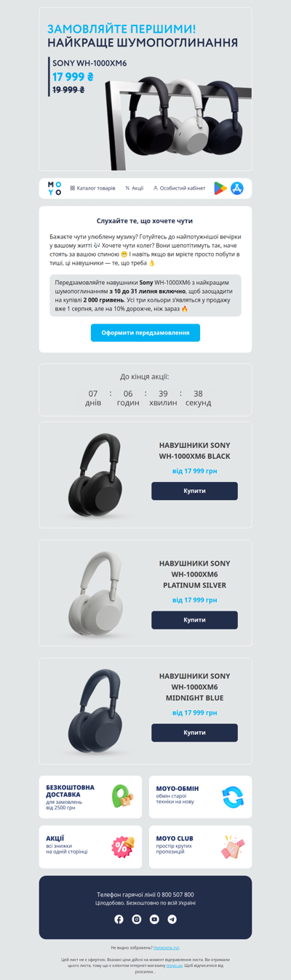Click the Sony WH-1000XM6 hero banner
The image size is (291, 980).
point(145,89)
